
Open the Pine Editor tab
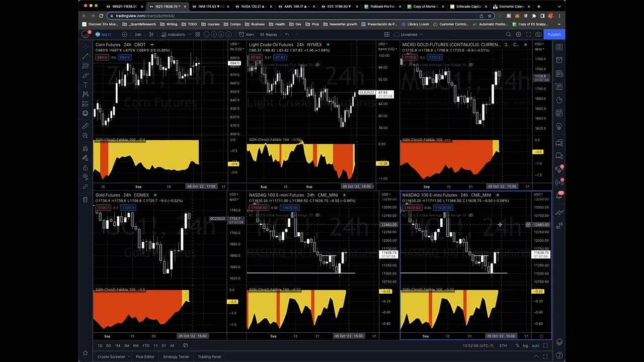(x=145, y=356)
